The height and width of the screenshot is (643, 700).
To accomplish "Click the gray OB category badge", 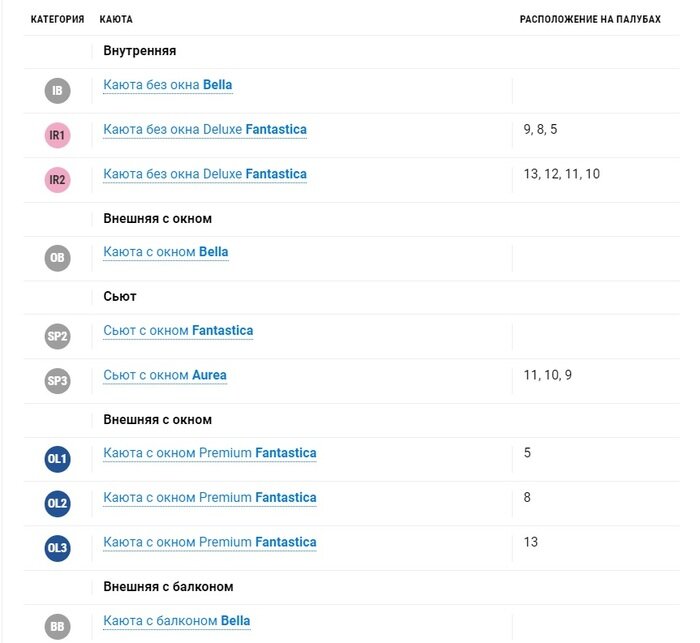I will (x=58, y=258).
